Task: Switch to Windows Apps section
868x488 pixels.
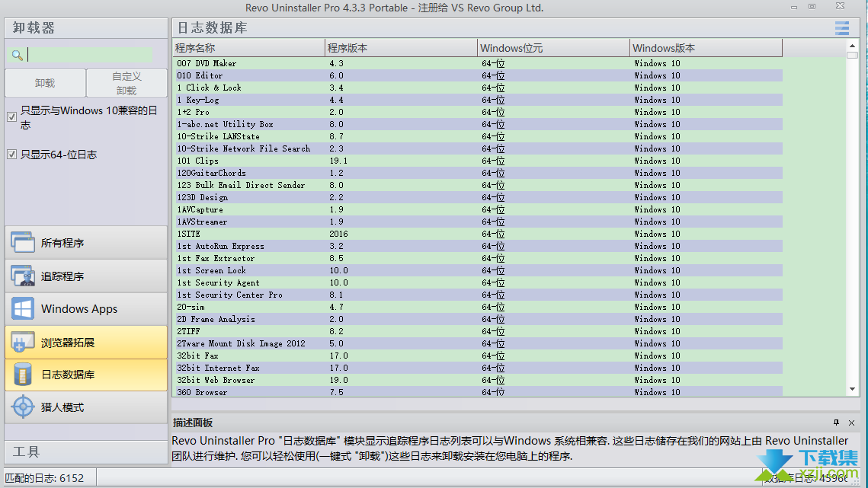Action: click(x=86, y=309)
